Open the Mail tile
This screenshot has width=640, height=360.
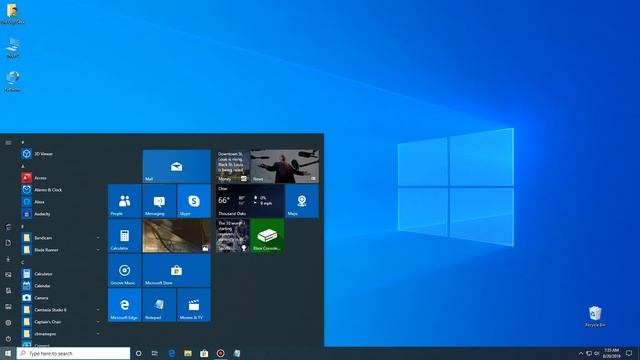[177, 166]
